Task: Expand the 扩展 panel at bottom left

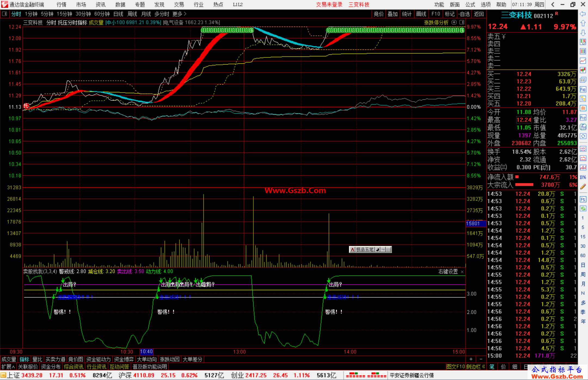Action: coord(8,367)
